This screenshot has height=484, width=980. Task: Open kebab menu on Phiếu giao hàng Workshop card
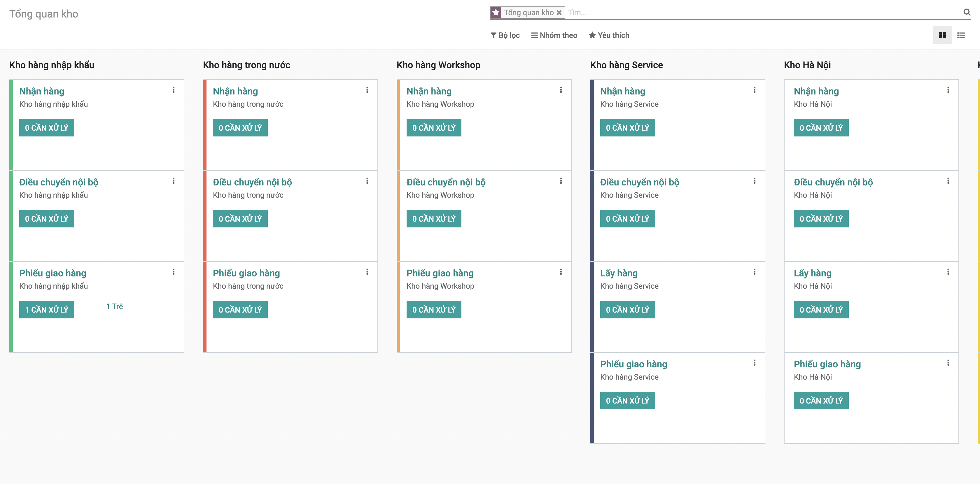561,271
